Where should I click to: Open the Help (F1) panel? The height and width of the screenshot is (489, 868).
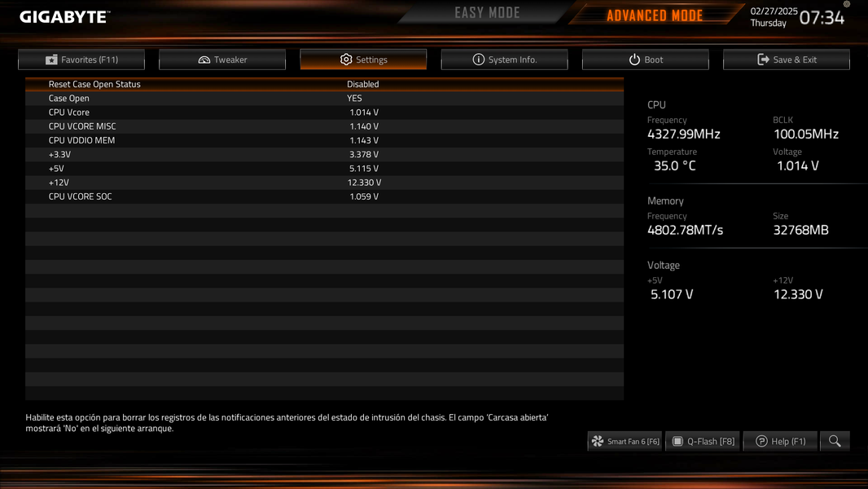point(780,441)
